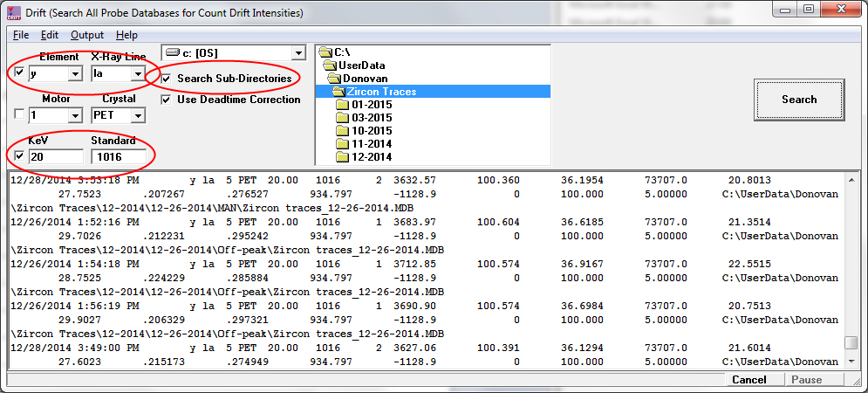Select the Zircon Traces folder
This screenshot has width=868, height=393.
(x=381, y=92)
